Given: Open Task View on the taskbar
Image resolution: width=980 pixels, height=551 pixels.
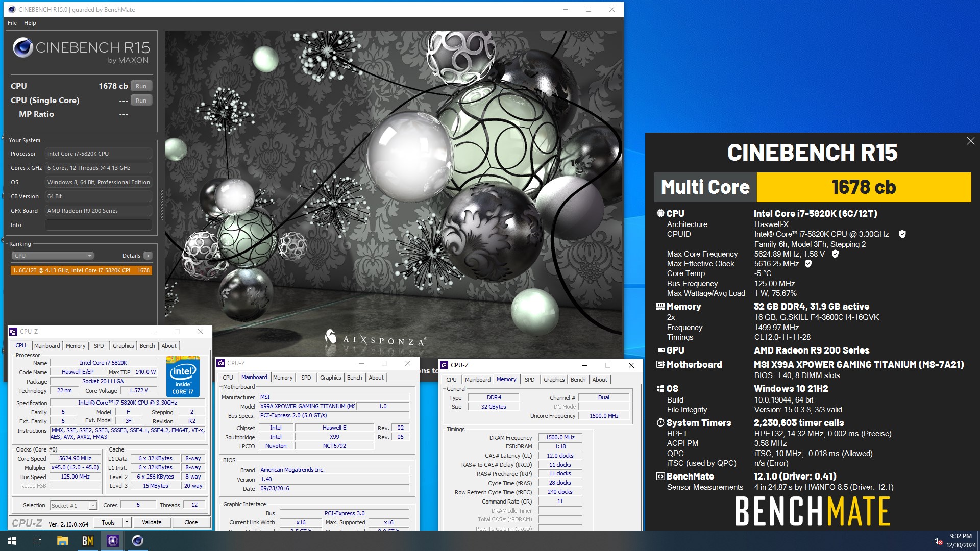Looking at the screenshot, I should [37, 541].
